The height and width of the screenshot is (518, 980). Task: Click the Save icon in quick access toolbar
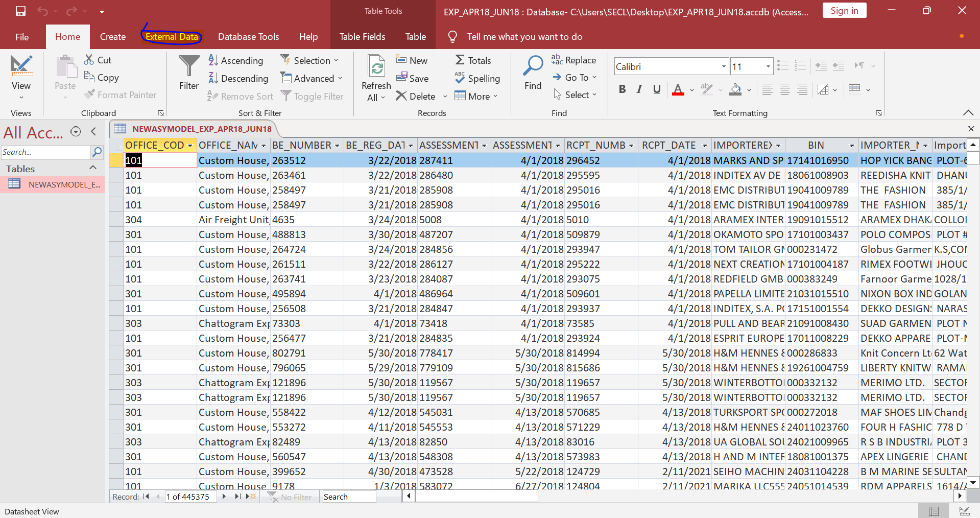20,11
